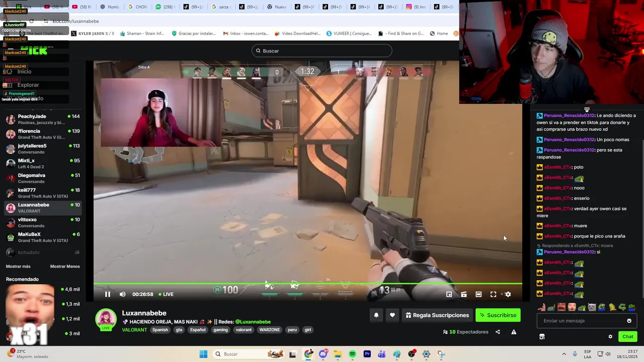Image resolution: width=644 pixels, height=362 pixels.
Task: Open vittoxxo channel in sidebar
Action: [x=43, y=222]
